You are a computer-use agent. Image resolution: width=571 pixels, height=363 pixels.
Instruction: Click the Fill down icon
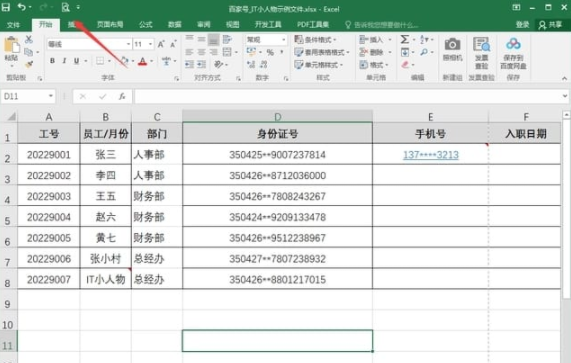click(x=405, y=52)
